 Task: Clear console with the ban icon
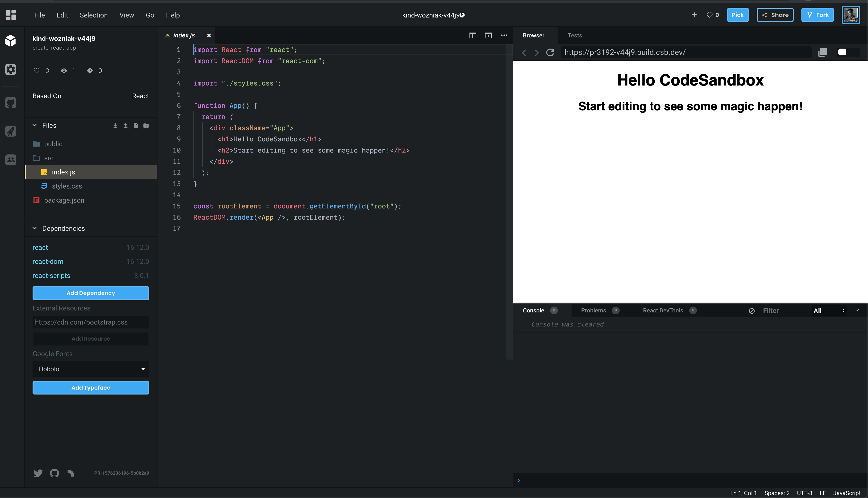pos(752,310)
